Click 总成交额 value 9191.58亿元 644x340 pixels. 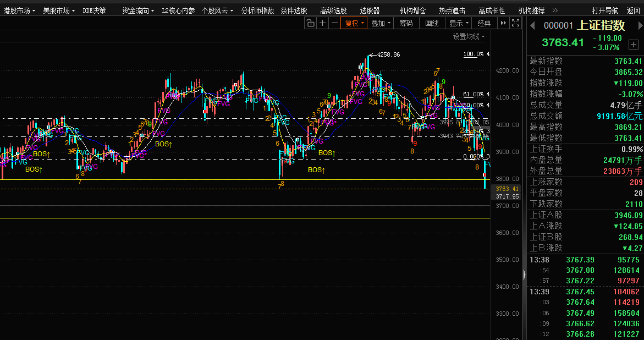point(620,116)
